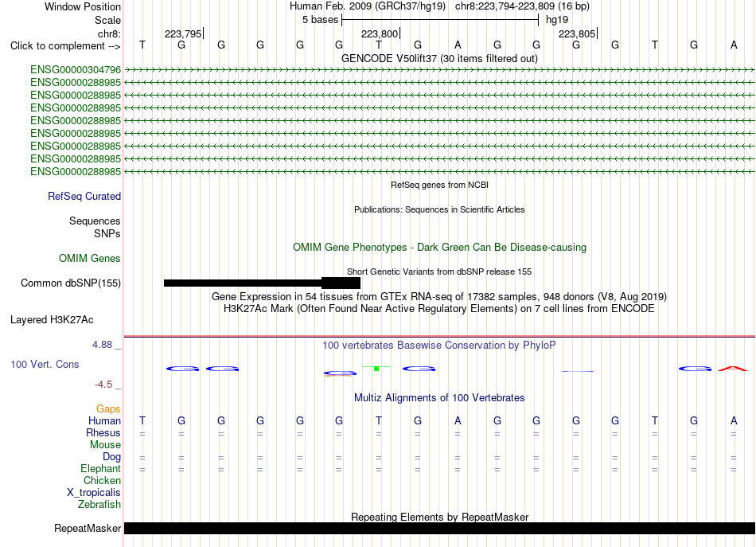Click the 'Gene Expression in 54 tissues from GTEx' title
Image resolution: width=756 pixels, height=547 pixels.
click(439, 297)
